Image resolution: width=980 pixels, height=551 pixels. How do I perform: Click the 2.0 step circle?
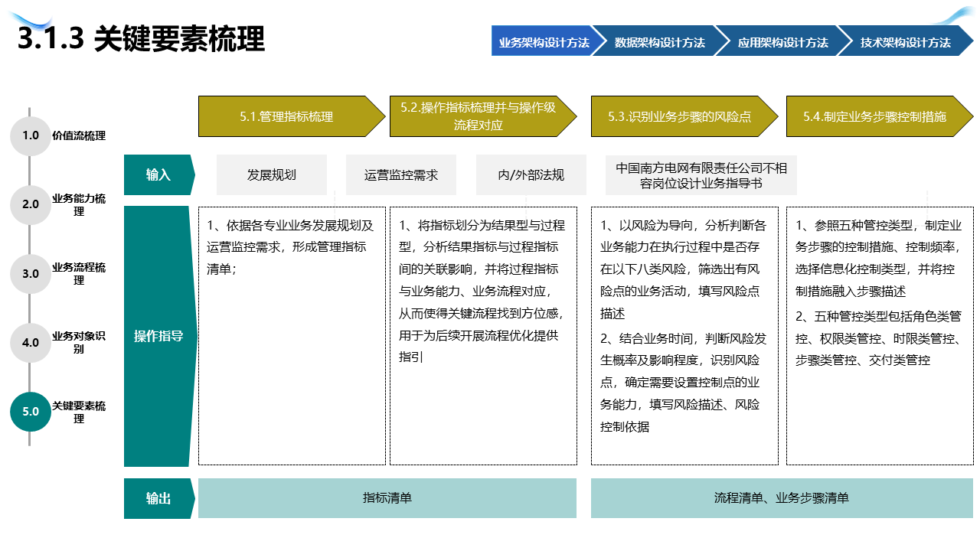tap(30, 204)
